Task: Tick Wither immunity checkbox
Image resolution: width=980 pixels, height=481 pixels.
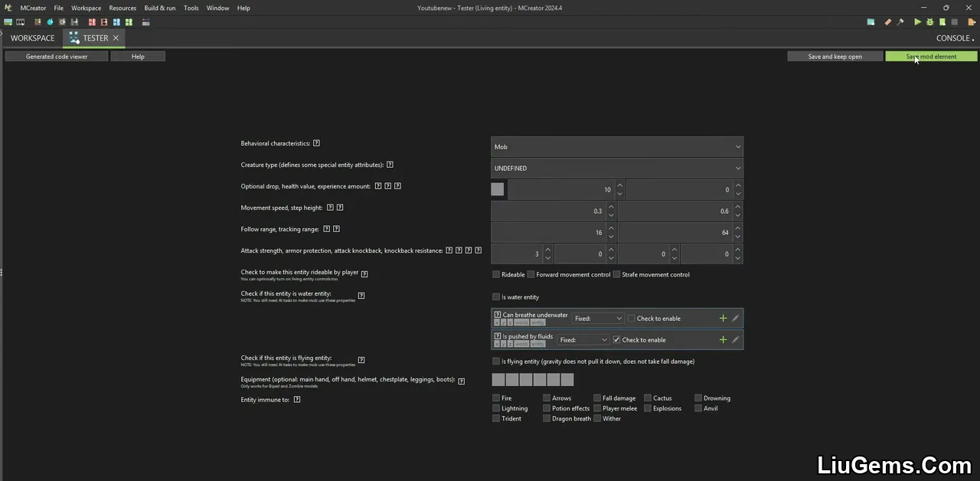Action: 597,419
